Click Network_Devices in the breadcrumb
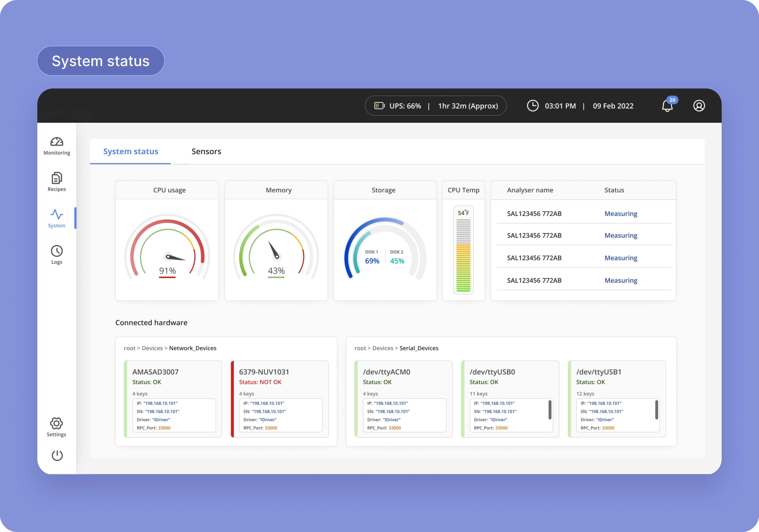 pyautogui.click(x=192, y=348)
